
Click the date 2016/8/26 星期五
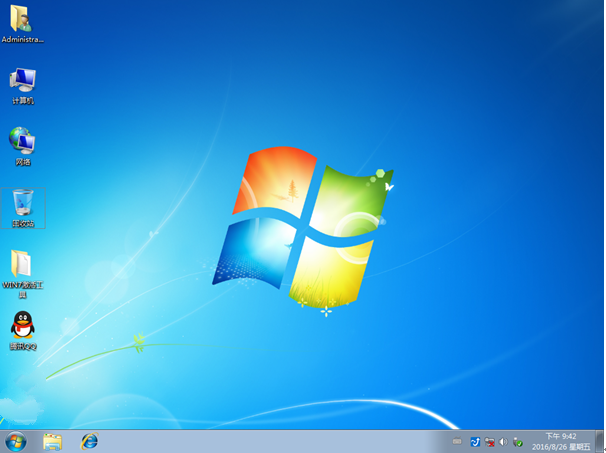[x=561, y=447]
